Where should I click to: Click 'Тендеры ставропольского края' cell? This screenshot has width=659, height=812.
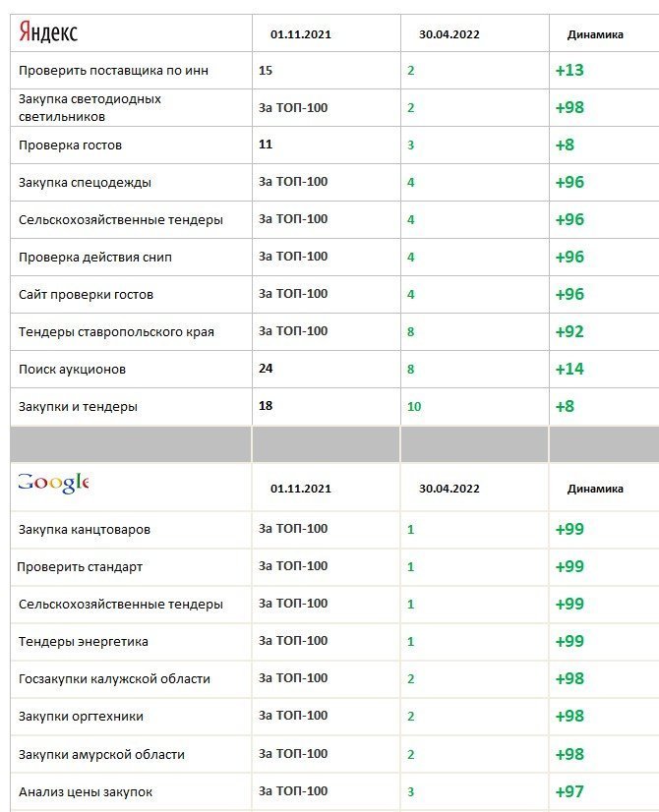click(x=116, y=331)
